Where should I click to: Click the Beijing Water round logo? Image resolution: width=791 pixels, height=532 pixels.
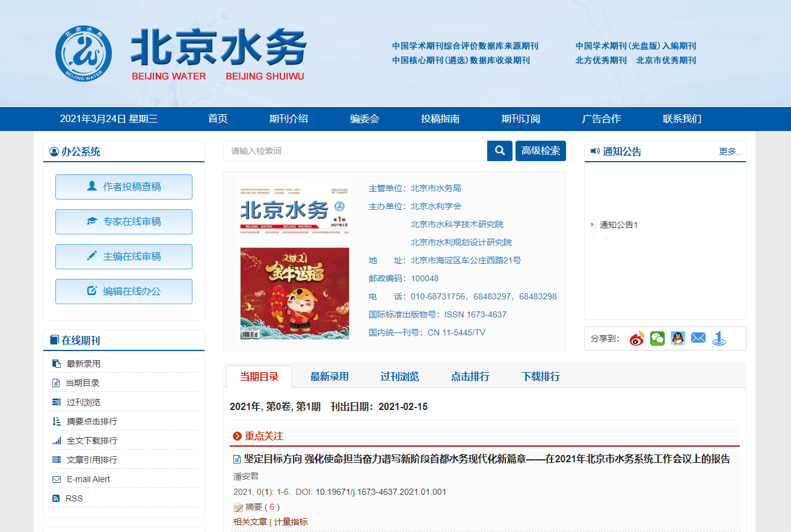pos(84,54)
